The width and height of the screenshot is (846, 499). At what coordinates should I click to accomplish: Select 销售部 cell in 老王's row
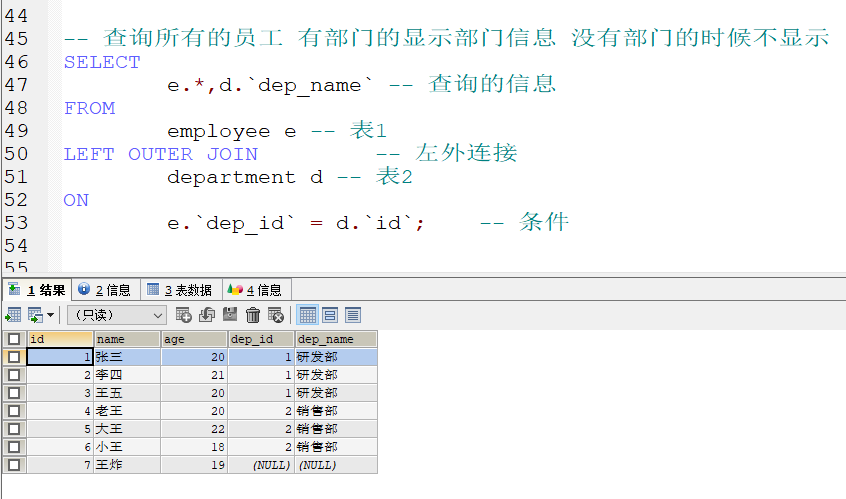(336, 411)
